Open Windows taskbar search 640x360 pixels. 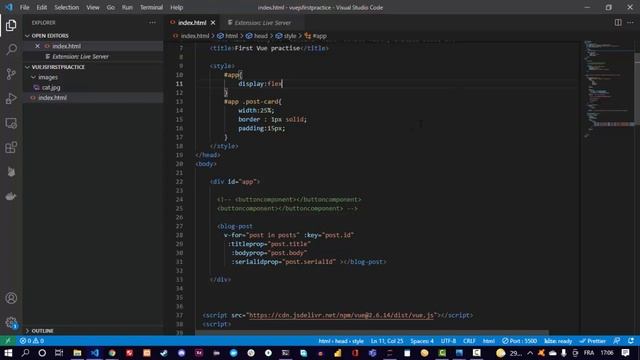click(25, 353)
